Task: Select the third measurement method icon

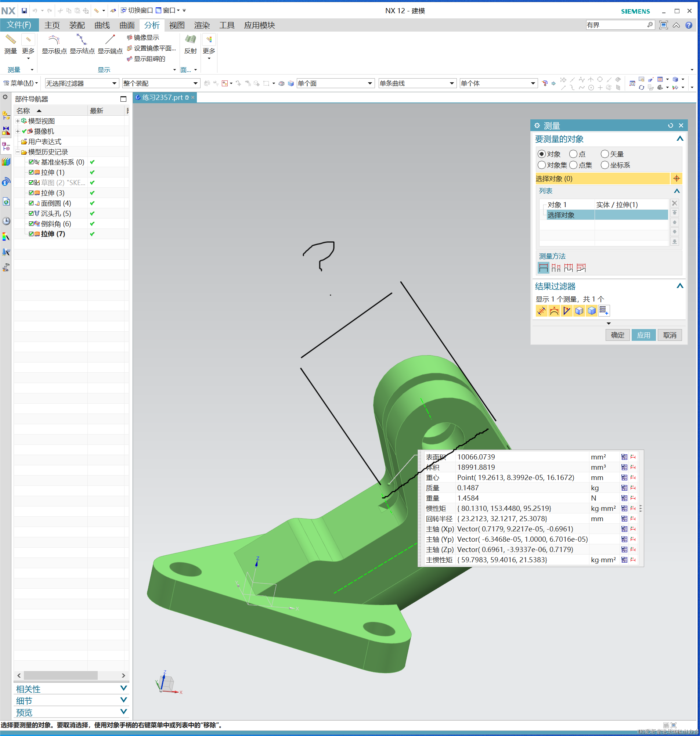Action: coord(568,268)
